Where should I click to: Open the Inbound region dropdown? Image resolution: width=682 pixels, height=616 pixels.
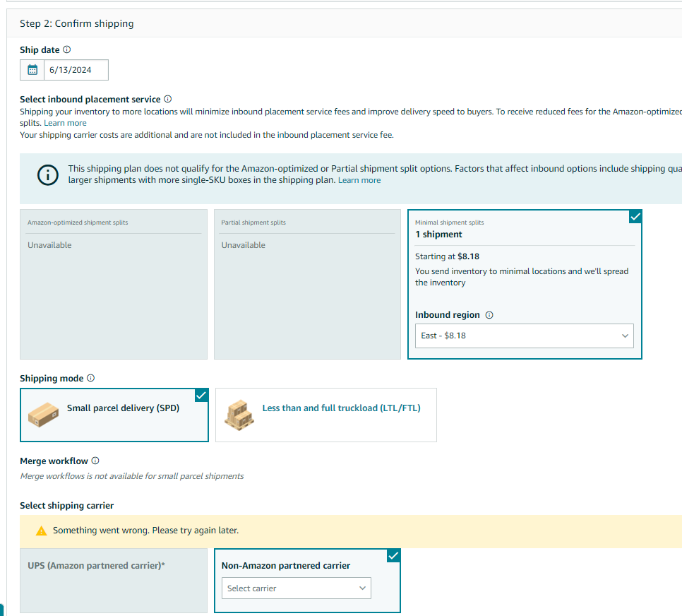pyautogui.click(x=524, y=336)
